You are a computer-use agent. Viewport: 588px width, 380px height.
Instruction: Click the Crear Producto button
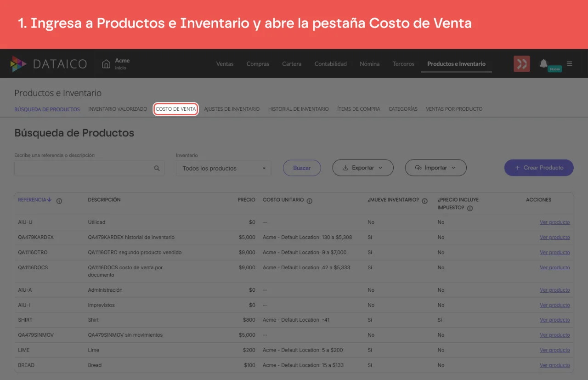point(539,168)
